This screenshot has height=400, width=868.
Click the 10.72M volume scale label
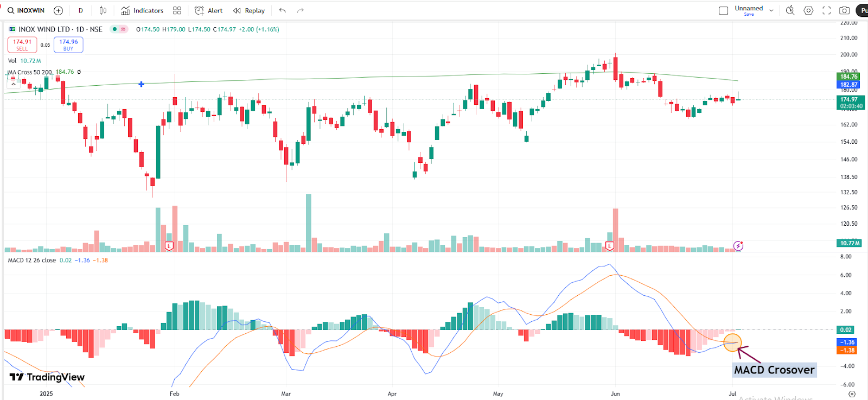[x=850, y=243]
